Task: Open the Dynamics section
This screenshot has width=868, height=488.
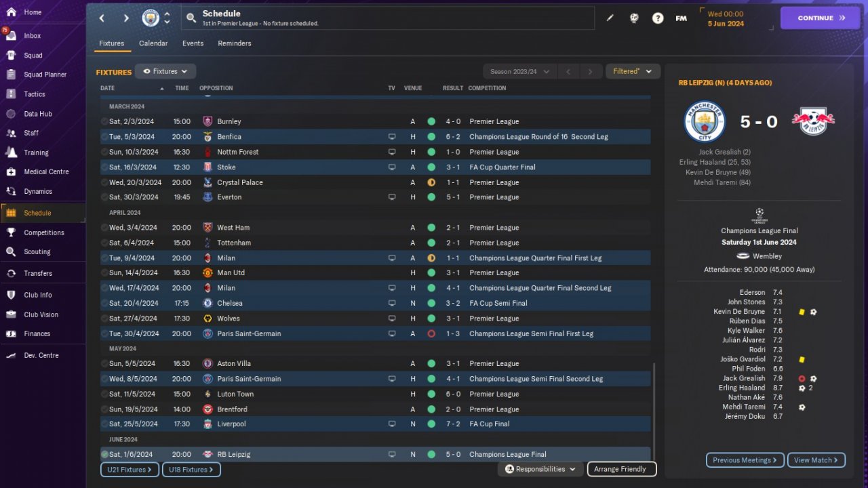Action: pos(37,191)
